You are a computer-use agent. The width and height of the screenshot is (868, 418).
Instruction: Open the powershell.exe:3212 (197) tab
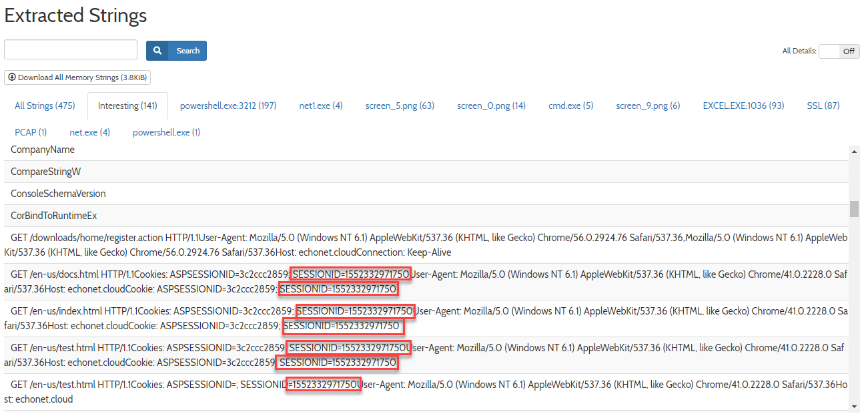tap(228, 106)
